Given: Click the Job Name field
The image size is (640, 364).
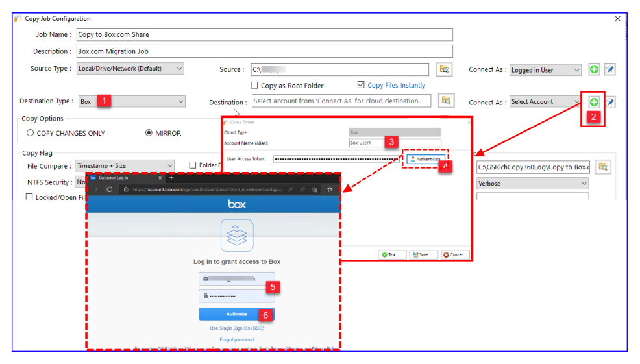Looking at the screenshot, I should point(264,34).
